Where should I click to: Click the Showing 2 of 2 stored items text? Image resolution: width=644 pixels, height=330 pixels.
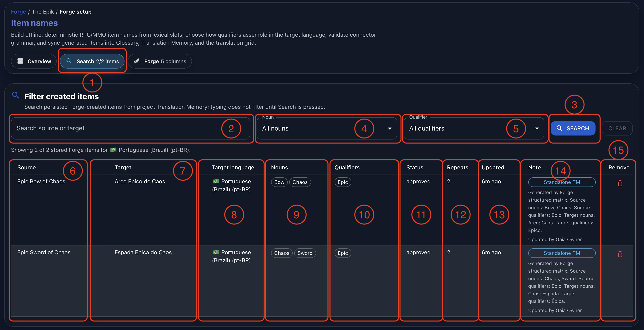pos(101,150)
